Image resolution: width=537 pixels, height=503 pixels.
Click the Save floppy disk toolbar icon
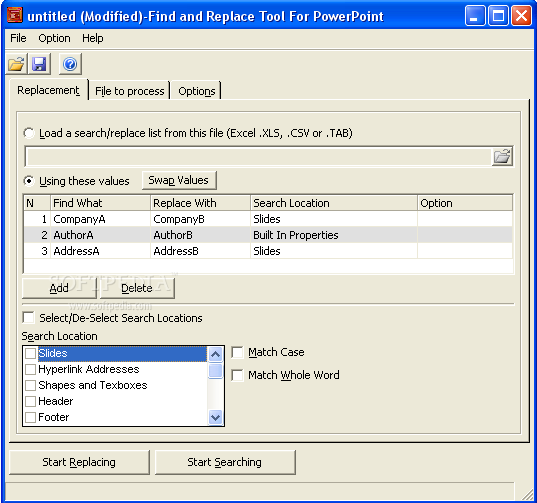(39, 64)
